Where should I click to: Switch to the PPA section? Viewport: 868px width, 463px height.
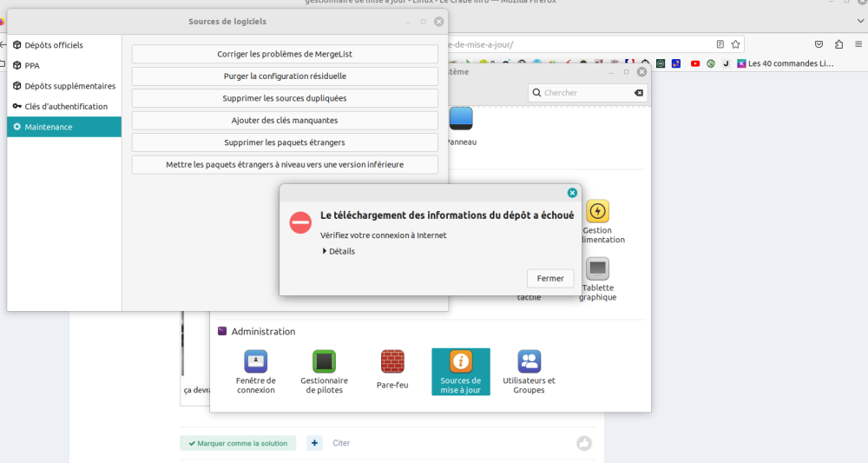click(32, 65)
